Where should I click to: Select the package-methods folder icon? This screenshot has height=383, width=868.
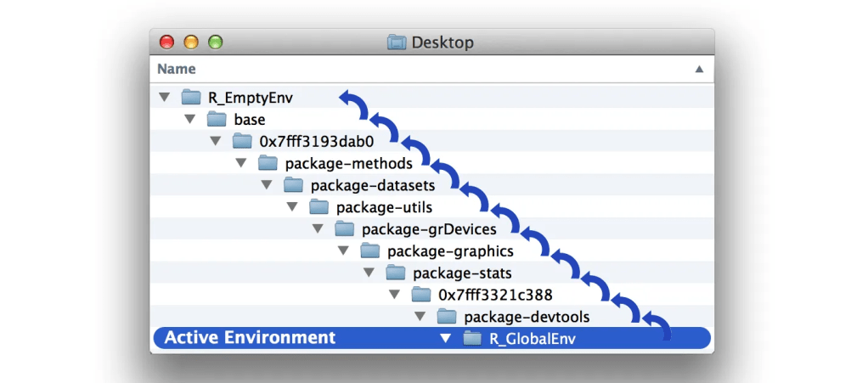[268, 163]
